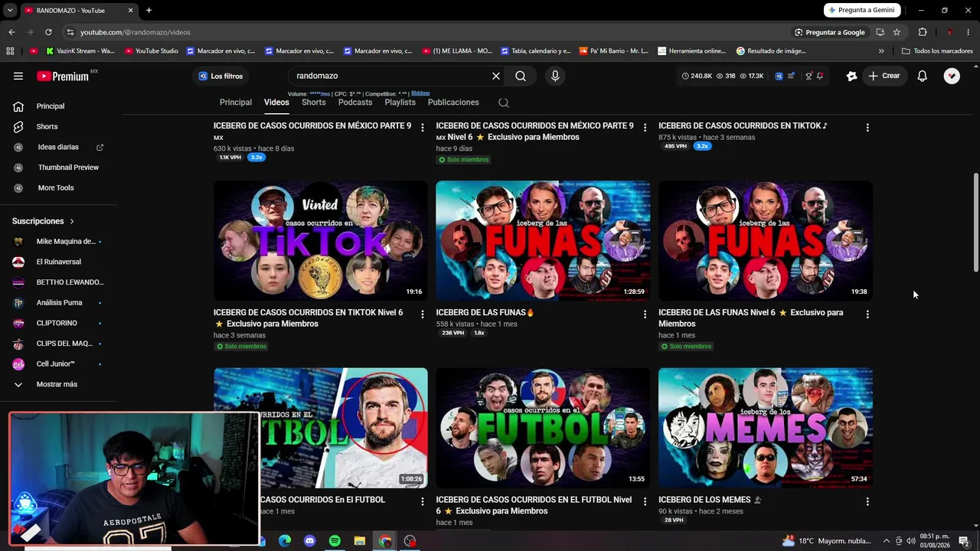Open options for FUNAS Nivel 6 video
Viewport: 980px width, 551px height.
pos(867,315)
